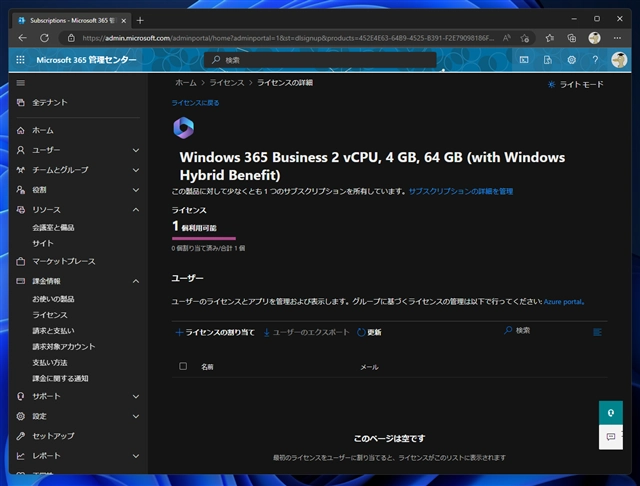Click the license usage progress bar
640x486 pixels.
204,238
